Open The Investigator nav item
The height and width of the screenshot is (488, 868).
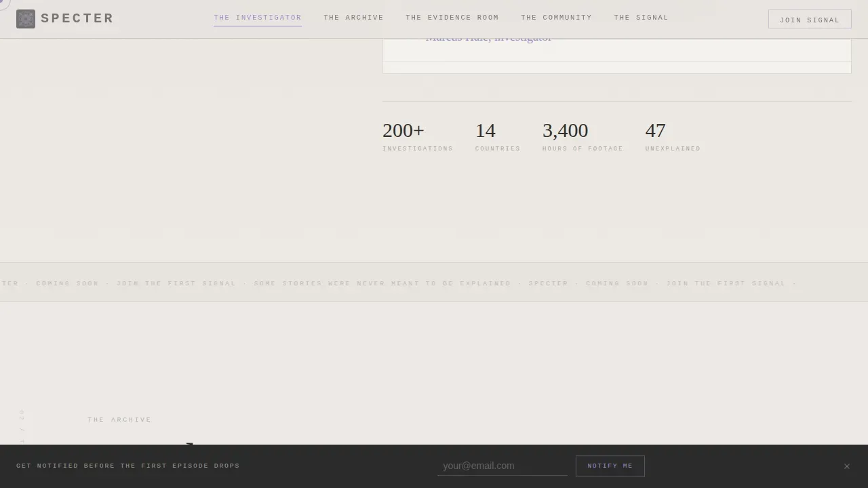coord(258,18)
